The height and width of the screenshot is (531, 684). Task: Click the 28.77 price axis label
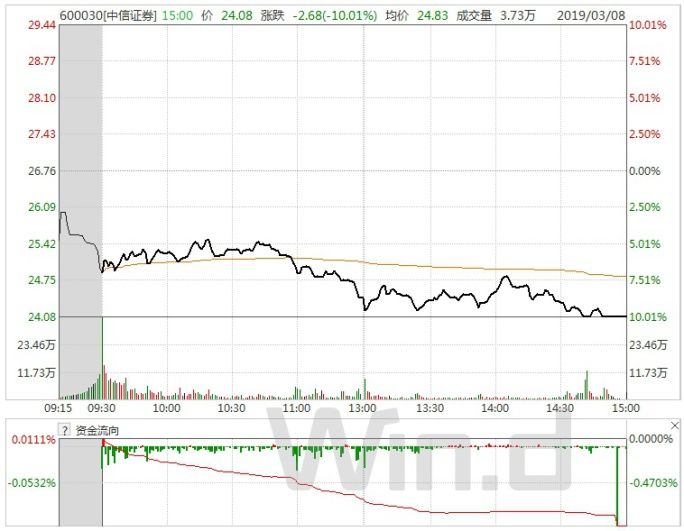42,61
